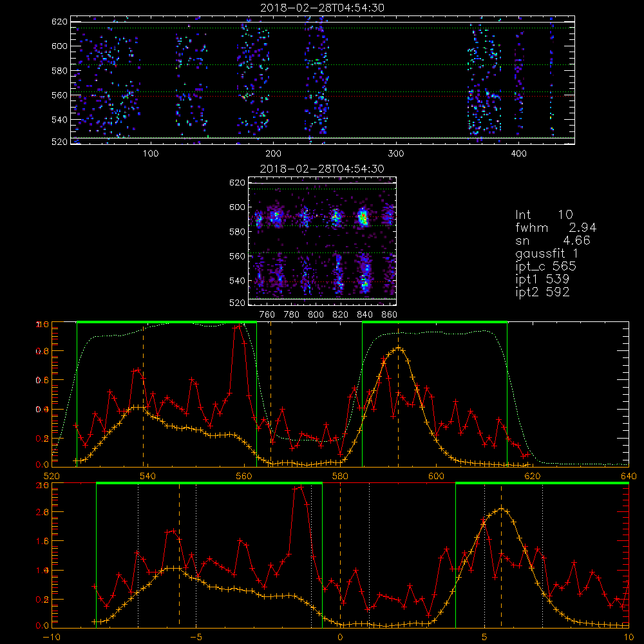The height and width of the screenshot is (644, 644).
Task: Click x-axis label 840 on middle plot
Action: coord(365,315)
